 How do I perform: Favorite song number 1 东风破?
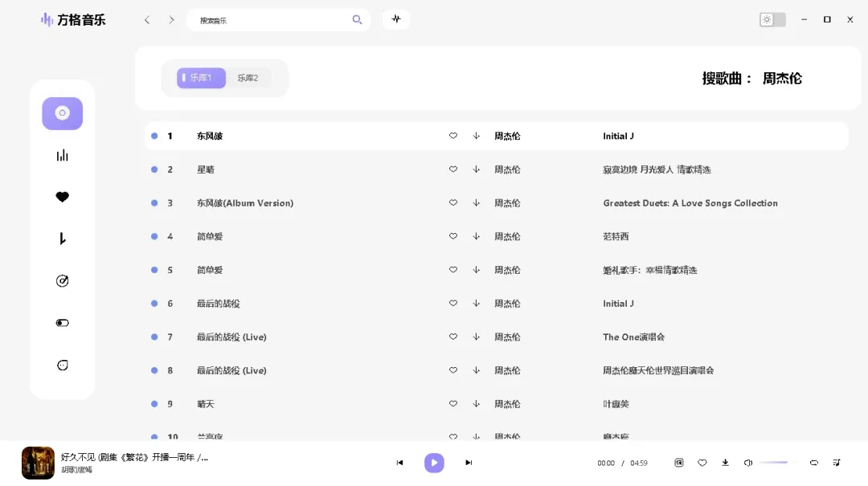[452, 136]
